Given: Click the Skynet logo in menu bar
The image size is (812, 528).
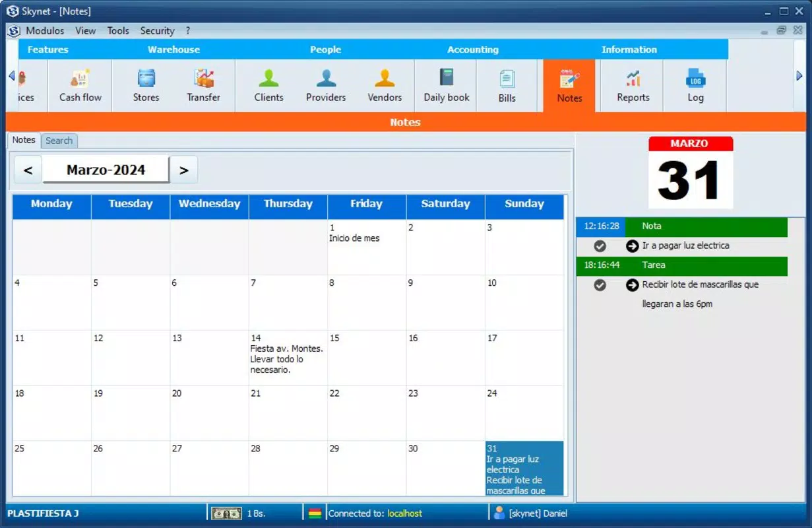Looking at the screenshot, I should point(13,31).
